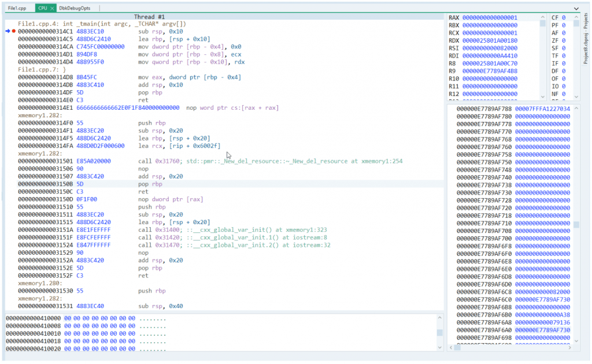
Task: Click the stack pane vertical scrollbar thumb
Action: 576,225
